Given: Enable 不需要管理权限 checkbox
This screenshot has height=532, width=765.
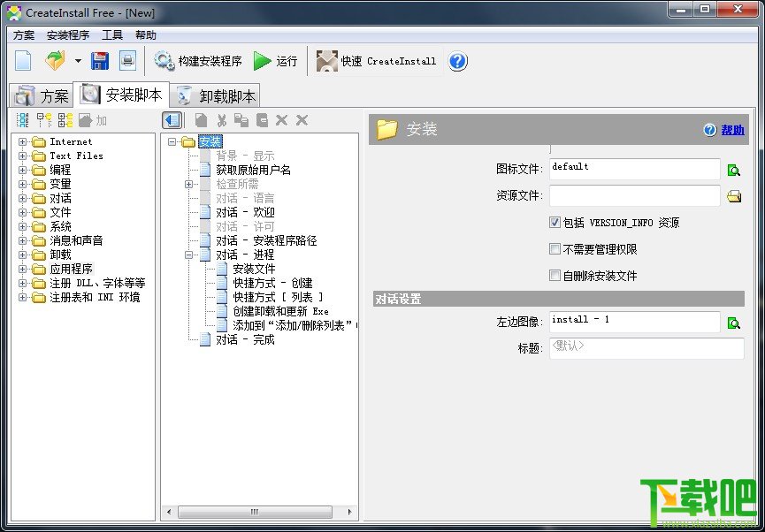Looking at the screenshot, I should click(x=555, y=249).
